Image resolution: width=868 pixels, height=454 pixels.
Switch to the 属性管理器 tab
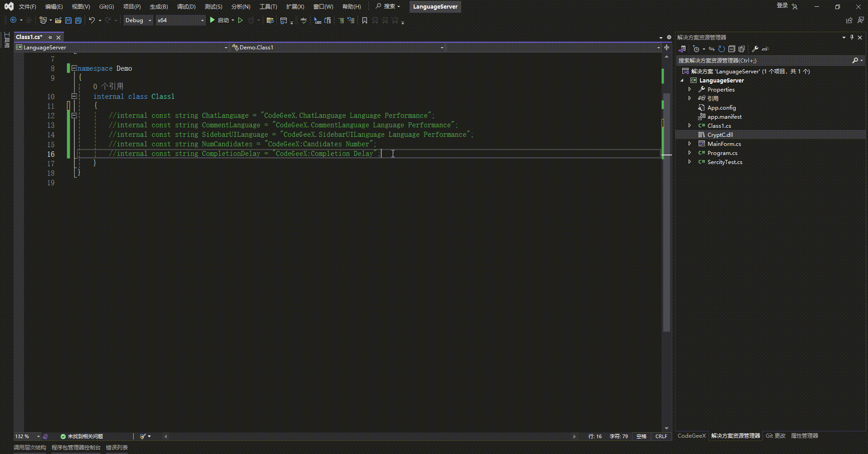[x=805, y=436]
